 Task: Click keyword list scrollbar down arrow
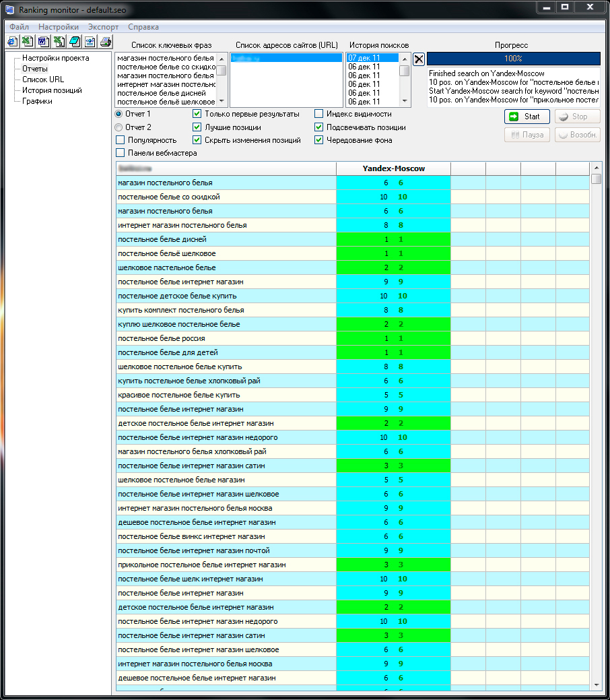point(222,101)
